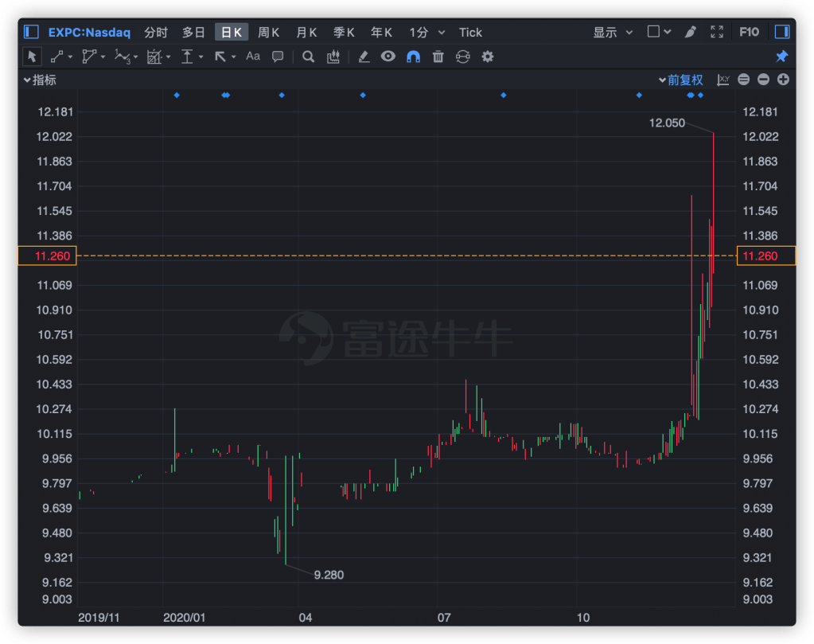
Task: Select the eraser drawing tool
Action: [364, 57]
